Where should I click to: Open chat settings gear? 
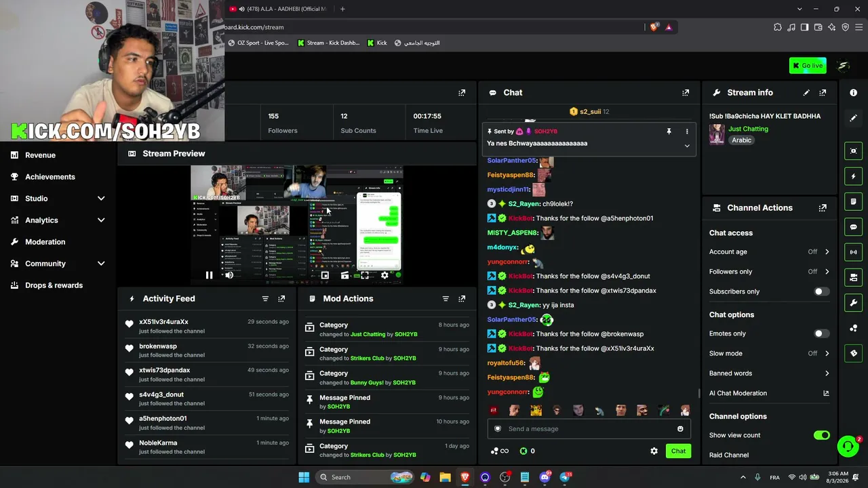[654, 451]
